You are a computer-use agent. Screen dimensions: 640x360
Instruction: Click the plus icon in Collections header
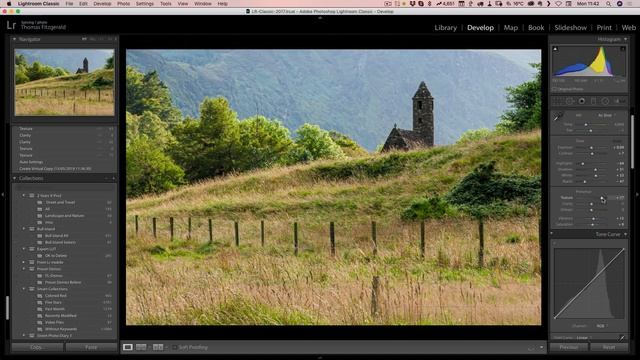tap(113, 178)
